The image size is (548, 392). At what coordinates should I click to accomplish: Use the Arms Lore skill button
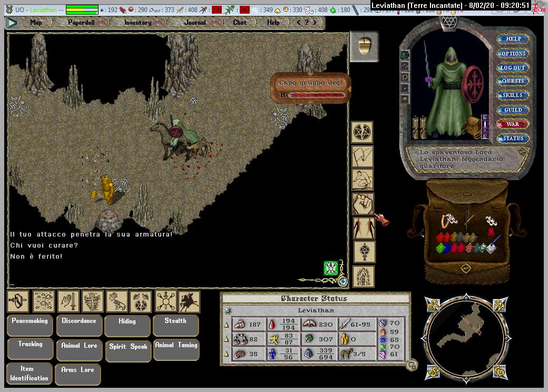tap(78, 374)
